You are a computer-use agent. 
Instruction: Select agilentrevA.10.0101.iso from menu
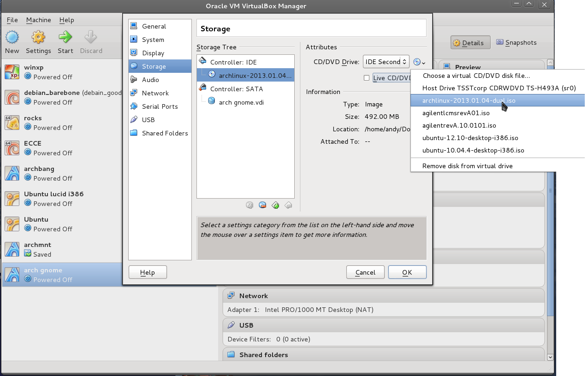click(498, 125)
